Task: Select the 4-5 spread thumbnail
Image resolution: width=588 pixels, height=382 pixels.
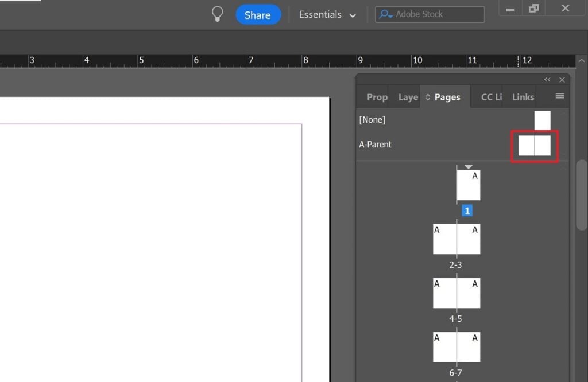Action: click(x=457, y=293)
